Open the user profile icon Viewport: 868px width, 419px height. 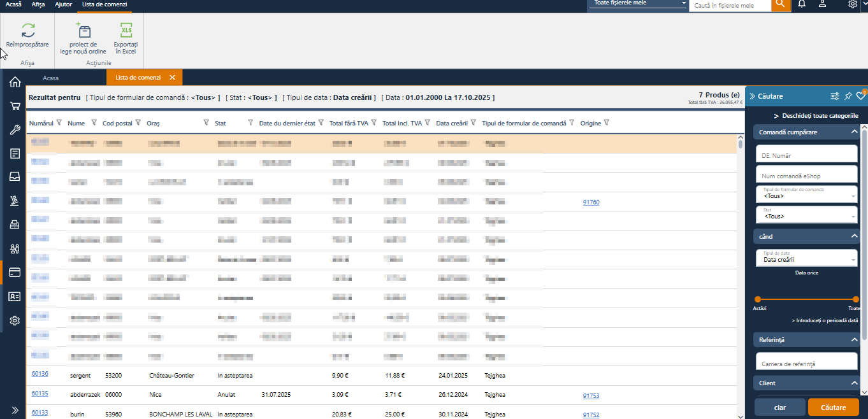point(823,4)
